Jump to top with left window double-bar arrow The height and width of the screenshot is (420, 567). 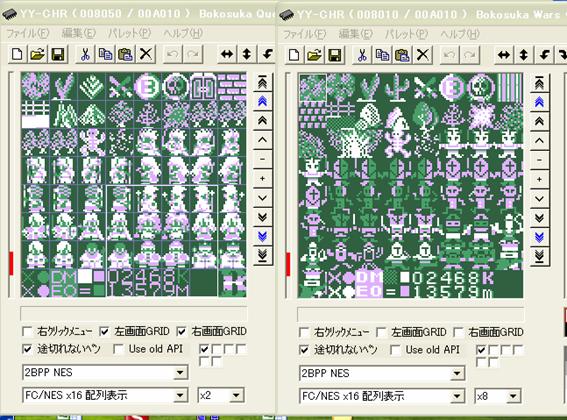pyautogui.click(x=263, y=82)
